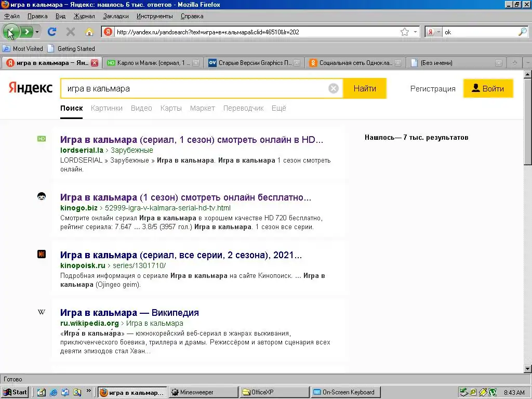Click the URL address field
The height and width of the screenshot is (399, 532).
[x=257, y=32]
